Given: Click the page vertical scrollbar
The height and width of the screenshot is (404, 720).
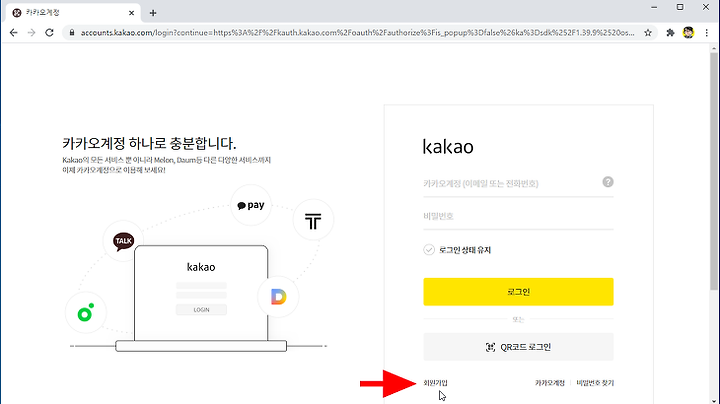Looking at the screenshot, I should tap(714, 172).
